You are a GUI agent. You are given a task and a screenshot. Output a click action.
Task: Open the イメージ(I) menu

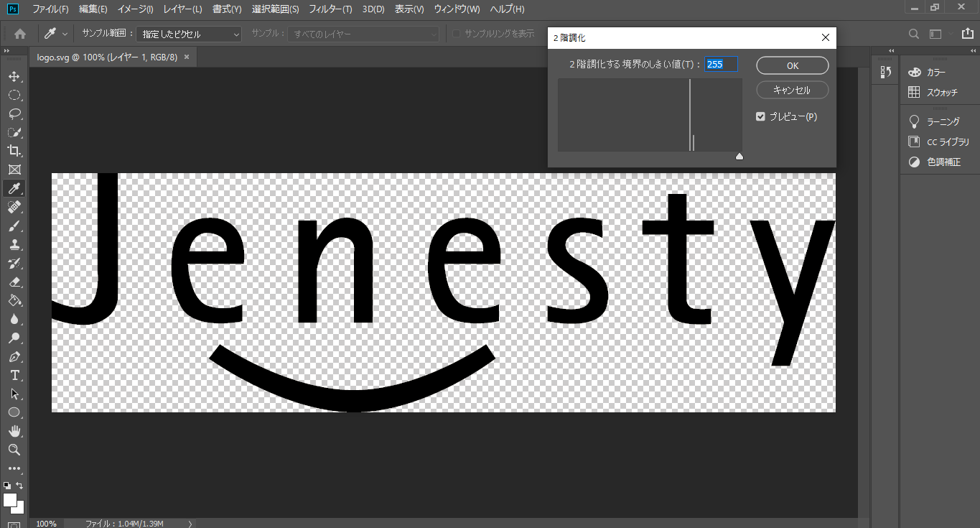click(x=135, y=9)
